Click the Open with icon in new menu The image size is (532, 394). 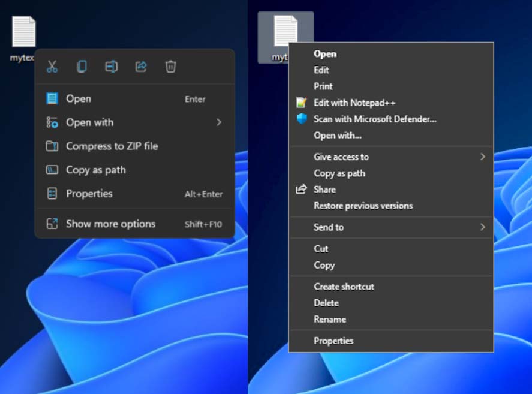pos(52,122)
